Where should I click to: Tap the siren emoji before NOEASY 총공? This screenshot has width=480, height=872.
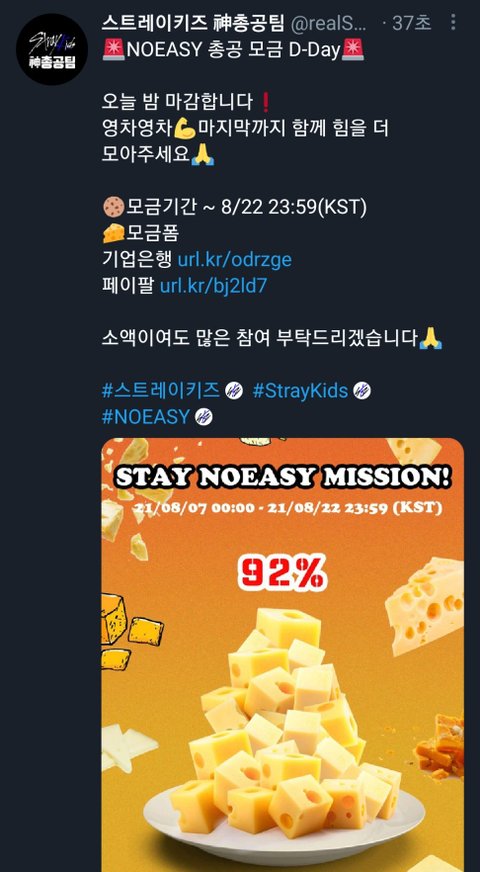point(114,50)
